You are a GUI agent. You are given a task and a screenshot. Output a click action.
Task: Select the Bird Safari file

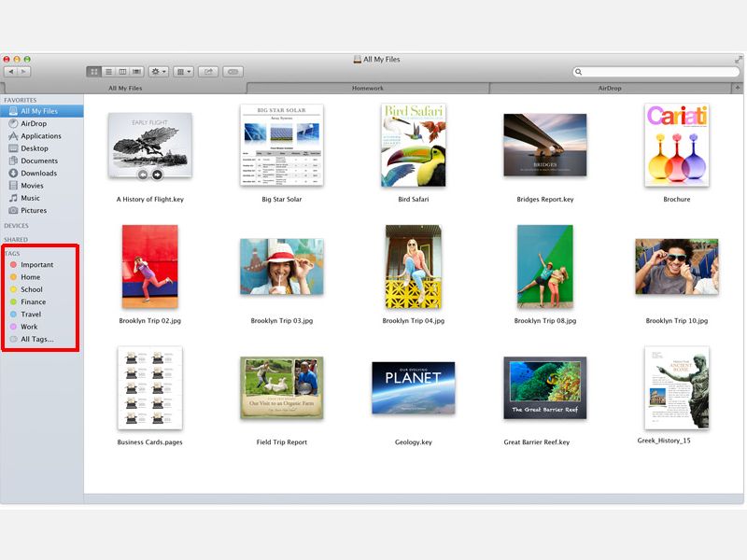pos(414,146)
